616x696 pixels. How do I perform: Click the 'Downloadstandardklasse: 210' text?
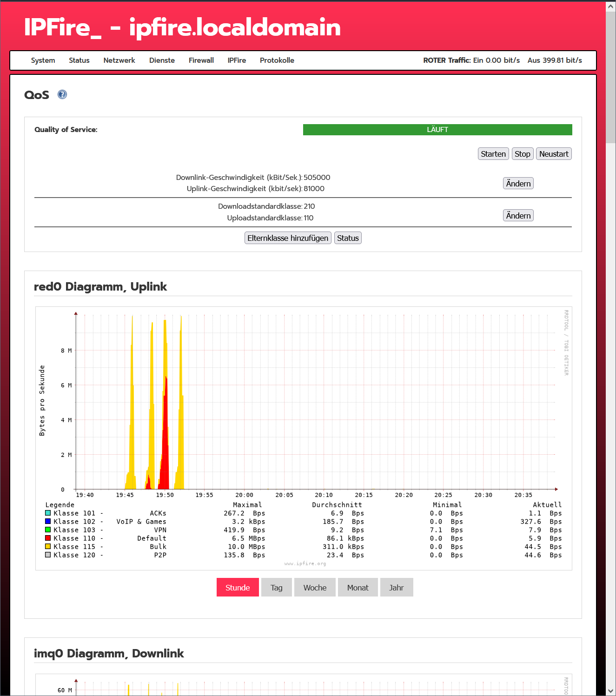pyautogui.click(x=266, y=206)
